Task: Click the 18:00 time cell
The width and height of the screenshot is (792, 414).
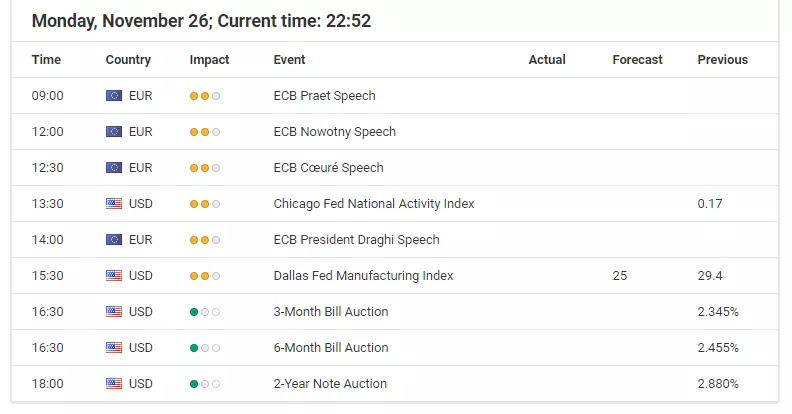Action: [47, 384]
